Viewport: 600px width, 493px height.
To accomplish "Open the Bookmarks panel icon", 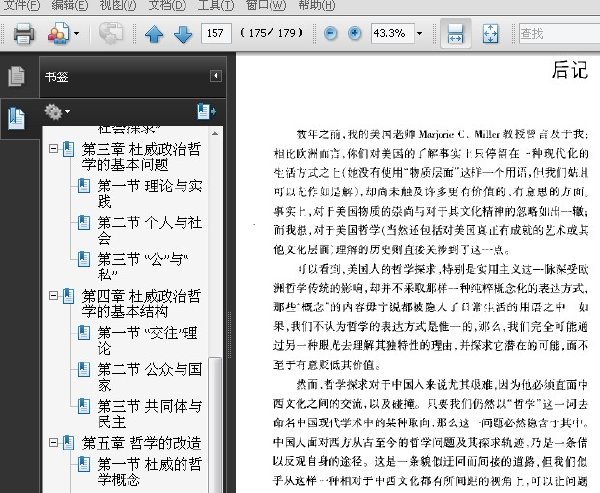I will 16,118.
